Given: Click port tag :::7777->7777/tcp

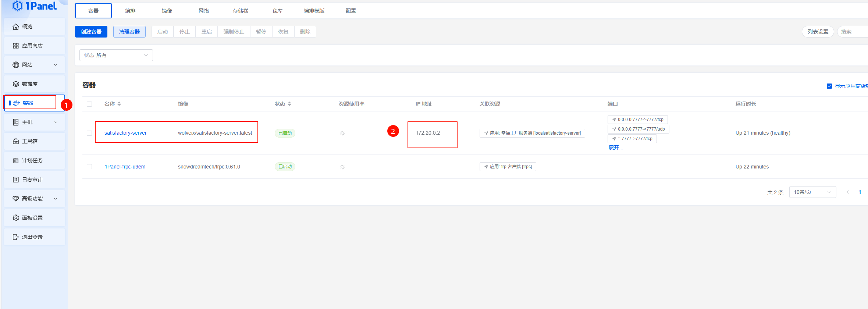Looking at the screenshot, I should tap(632, 139).
